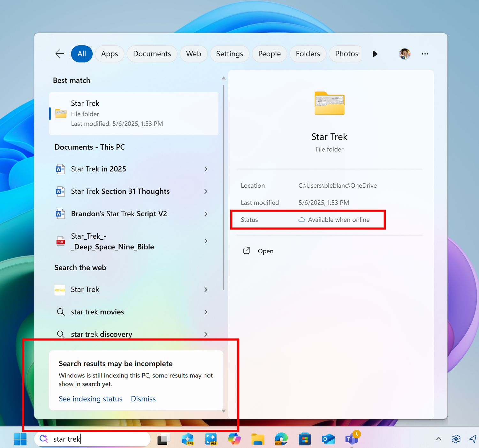Open Outlook from the taskbar
This screenshot has height=448, width=479.
pyautogui.click(x=328, y=439)
